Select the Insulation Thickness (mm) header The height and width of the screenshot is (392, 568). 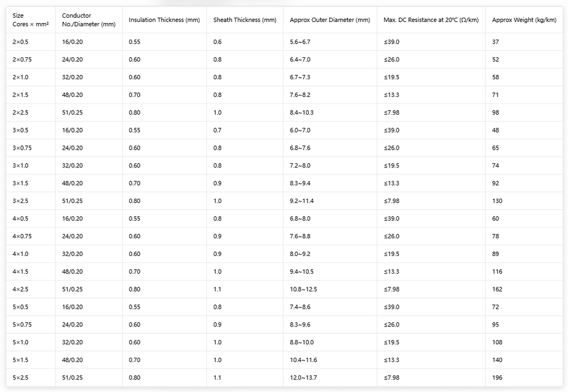164,20
